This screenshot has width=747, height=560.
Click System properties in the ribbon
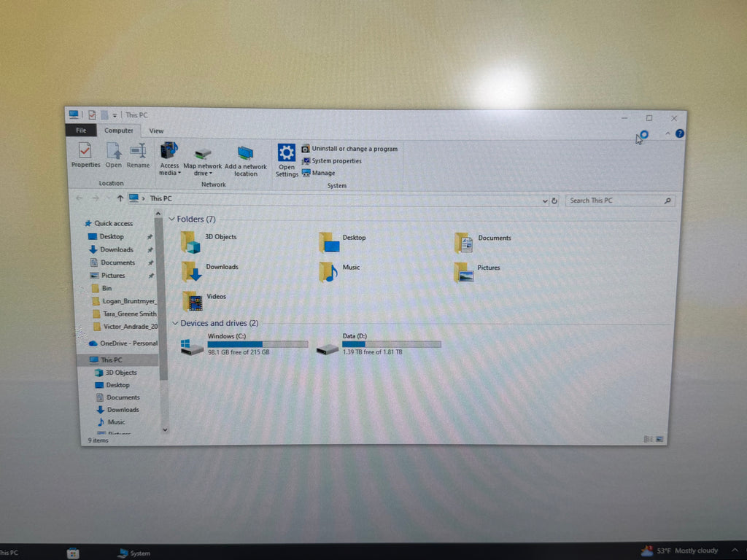click(332, 161)
